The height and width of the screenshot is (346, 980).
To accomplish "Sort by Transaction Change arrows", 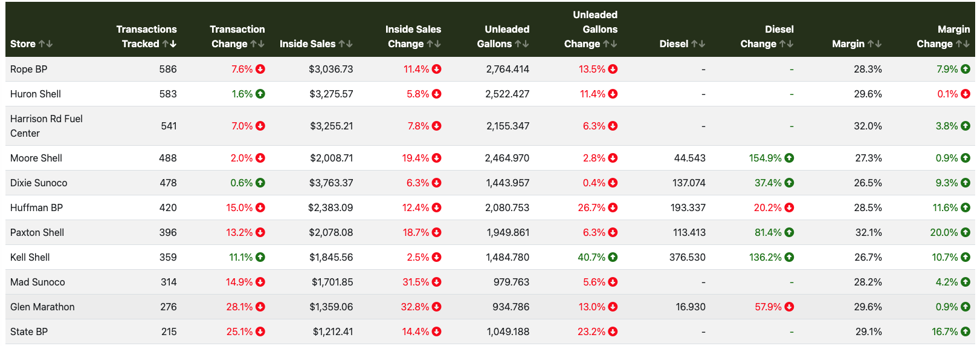I will 257,44.
